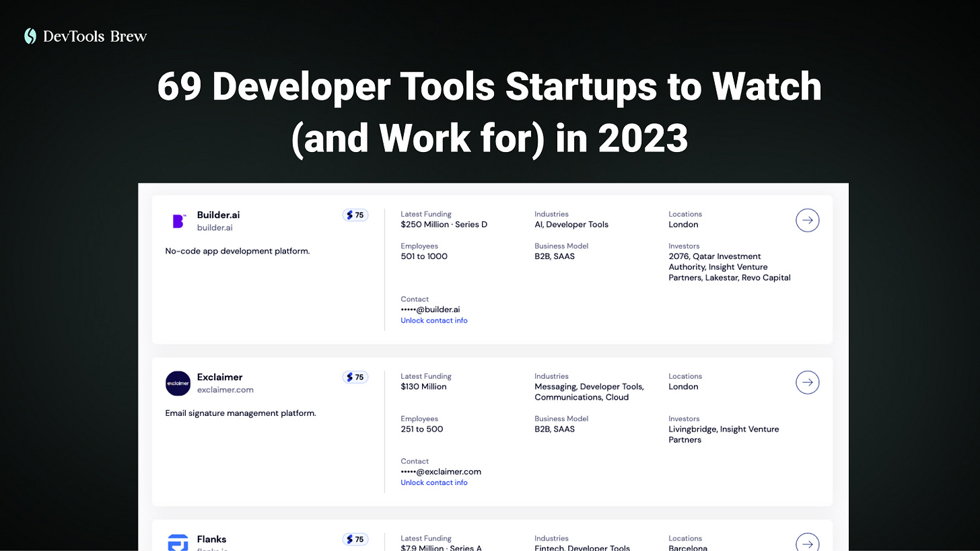Click 'Fintech, Developer Tools' industries text
The image size is (980, 551).
coord(582,548)
